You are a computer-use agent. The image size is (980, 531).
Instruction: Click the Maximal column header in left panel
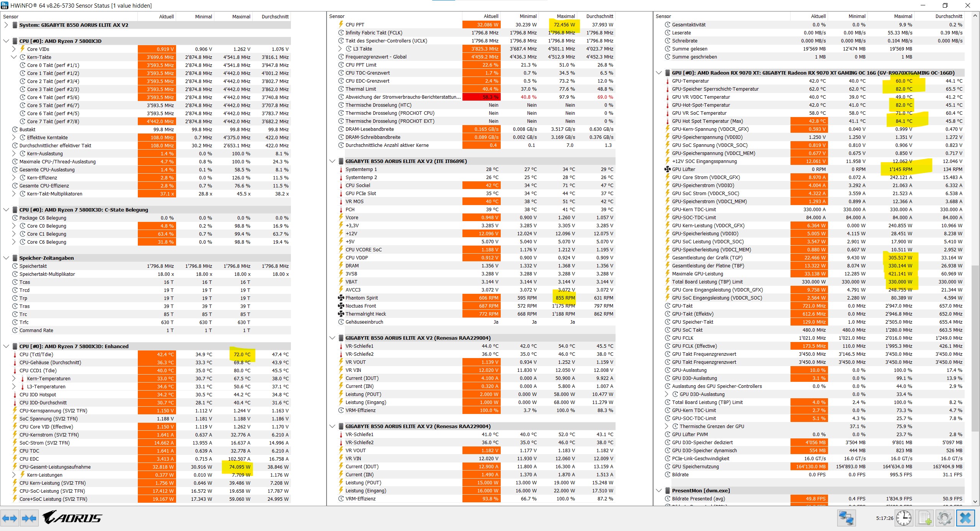pyautogui.click(x=241, y=16)
